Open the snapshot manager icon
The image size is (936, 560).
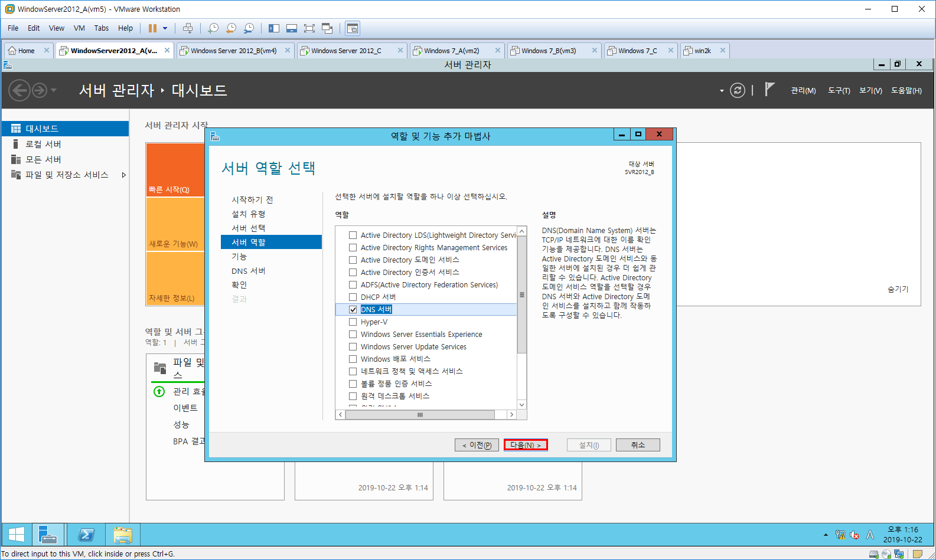point(249,28)
